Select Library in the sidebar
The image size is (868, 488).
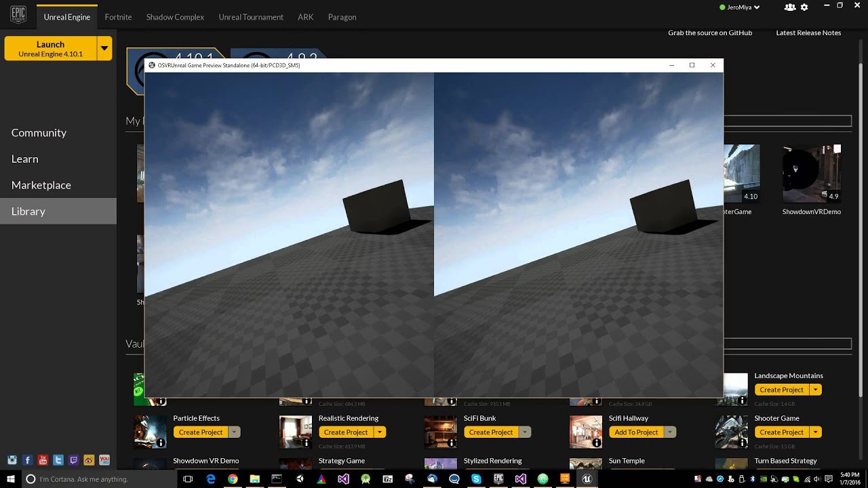coord(58,211)
